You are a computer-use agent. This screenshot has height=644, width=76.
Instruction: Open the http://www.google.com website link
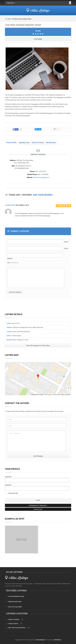click(x=41, y=178)
